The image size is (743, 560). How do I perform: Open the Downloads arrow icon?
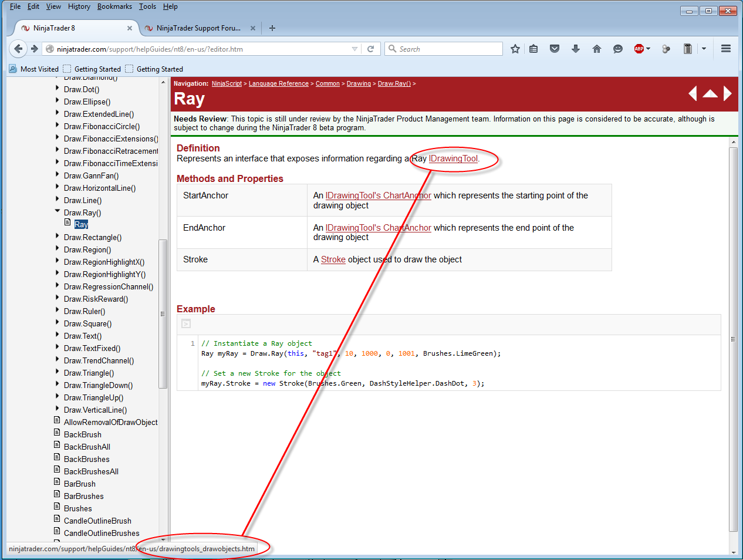[576, 49]
